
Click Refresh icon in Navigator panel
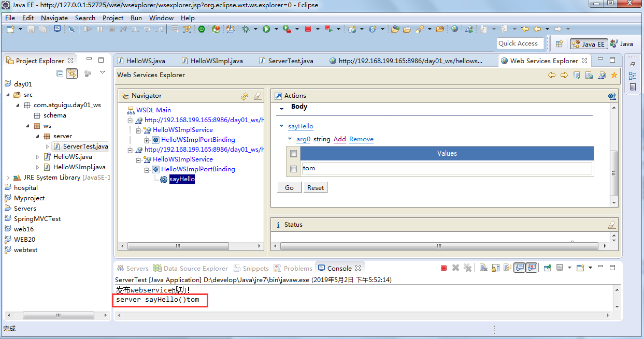245,96
